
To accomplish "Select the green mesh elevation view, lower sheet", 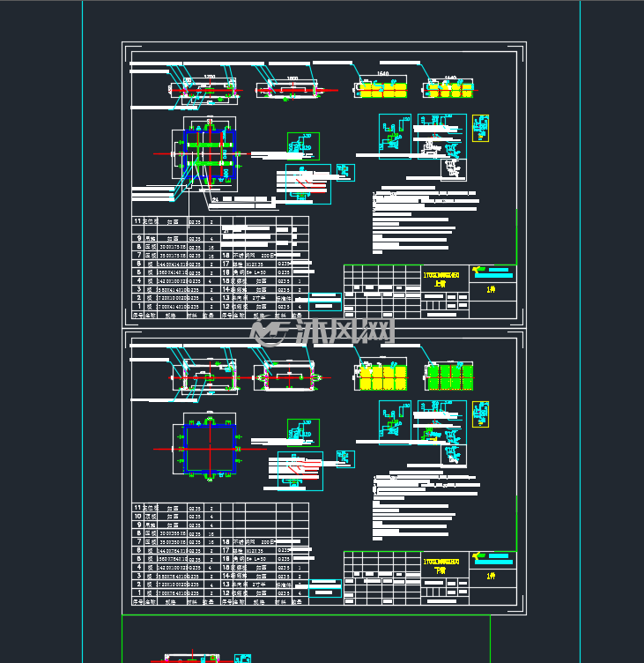I will 448,376.
